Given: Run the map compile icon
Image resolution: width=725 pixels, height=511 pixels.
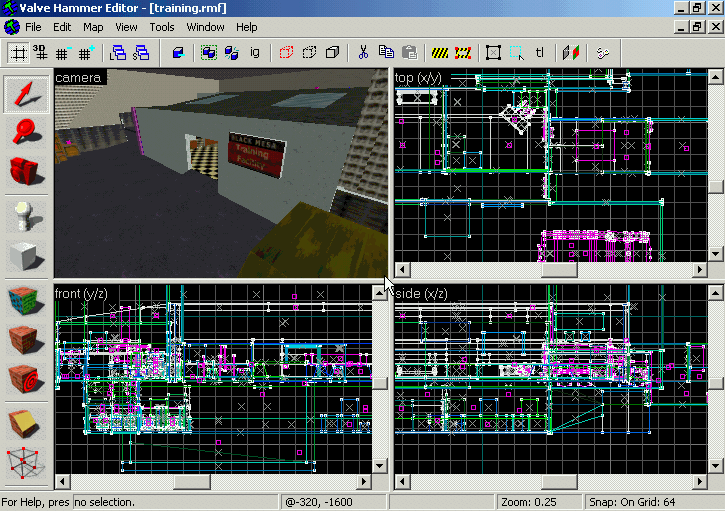Looking at the screenshot, I should pos(602,53).
